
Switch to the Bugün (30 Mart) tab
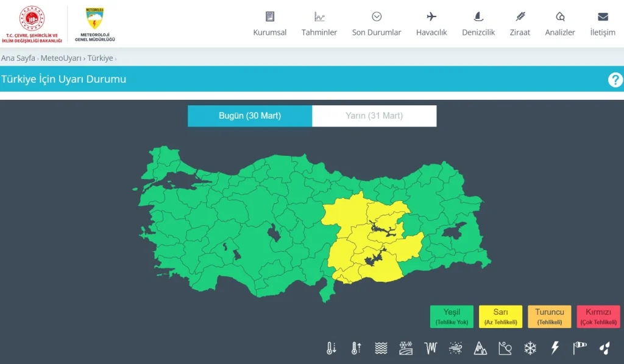click(x=250, y=116)
